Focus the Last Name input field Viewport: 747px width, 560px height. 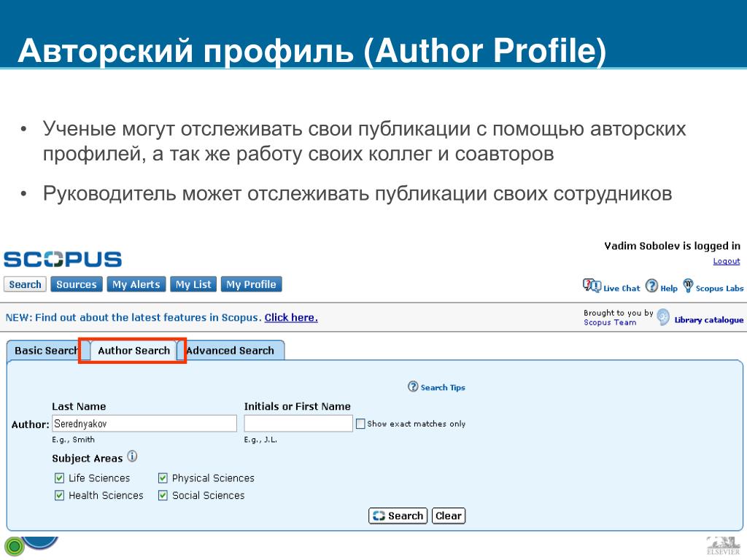144,424
